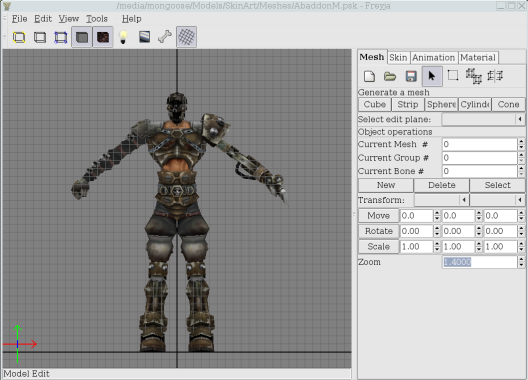This screenshot has height=380, width=528.
Task: Switch to the Material tab
Action: point(477,58)
